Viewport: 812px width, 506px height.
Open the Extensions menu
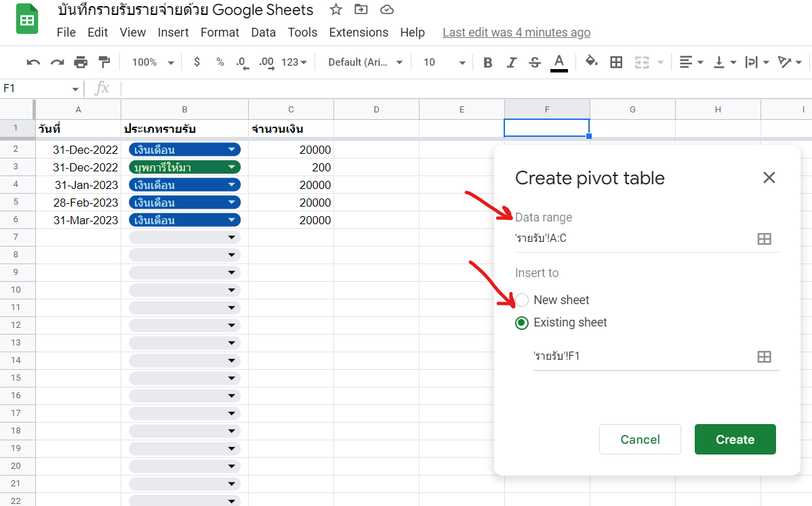coord(359,32)
